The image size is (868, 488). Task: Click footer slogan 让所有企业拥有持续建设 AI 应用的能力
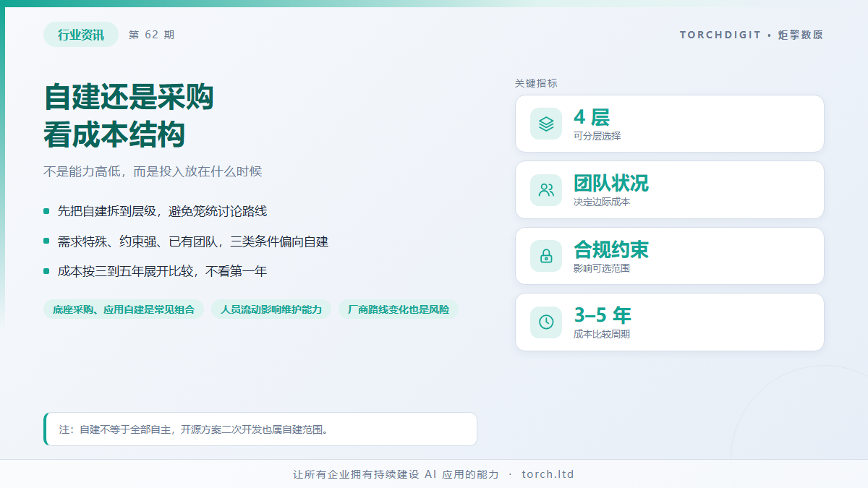click(396, 474)
